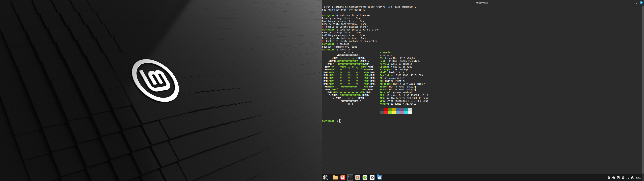Click the 'WM: Mutter (Muffin)' line
This screenshot has width=644, height=181.
pos(392,81)
